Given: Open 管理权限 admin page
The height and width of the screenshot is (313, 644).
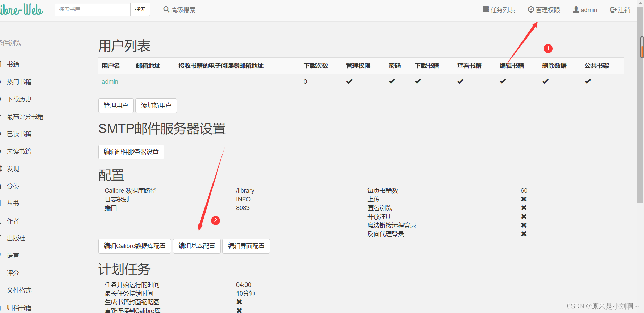Looking at the screenshot, I should coord(544,10).
